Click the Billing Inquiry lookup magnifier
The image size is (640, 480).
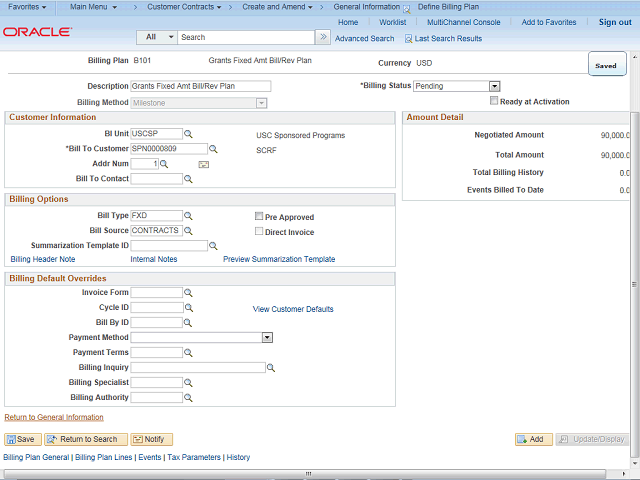271,368
